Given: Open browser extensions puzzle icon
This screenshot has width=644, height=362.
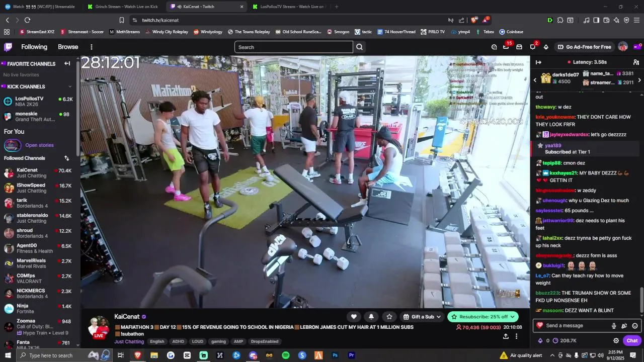Looking at the screenshot, I should click(x=560, y=20).
